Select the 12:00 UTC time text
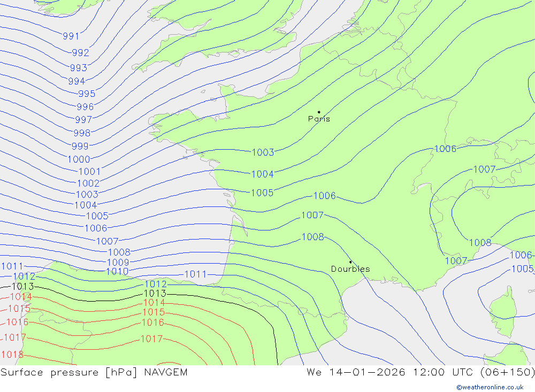535x392 pixels. [443, 372]
